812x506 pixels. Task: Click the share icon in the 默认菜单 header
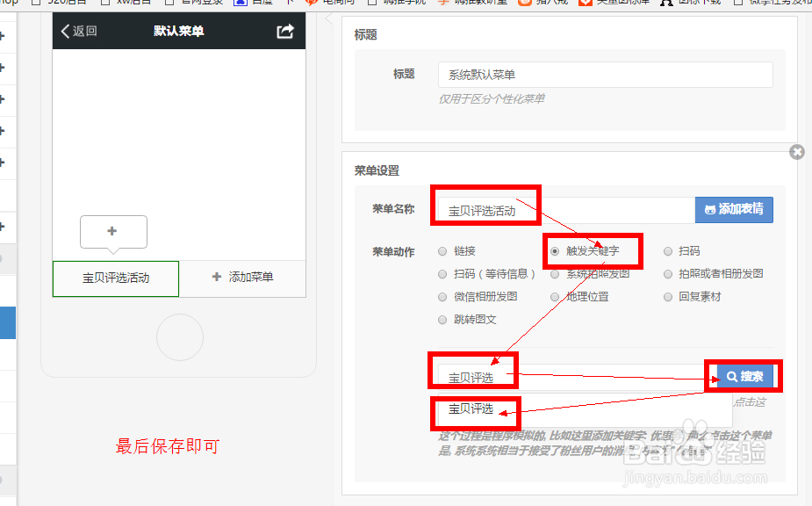284,31
